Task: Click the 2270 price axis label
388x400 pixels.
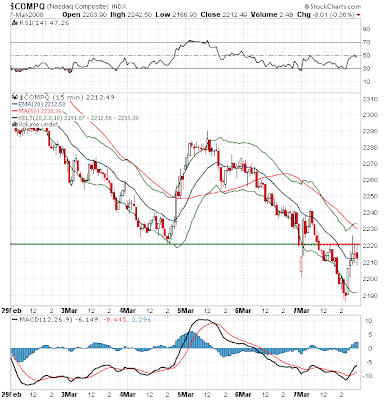Action: (x=370, y=164)
